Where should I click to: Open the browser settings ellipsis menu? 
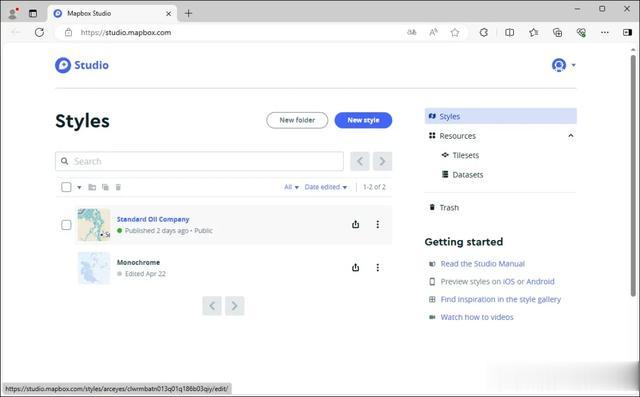tap(605, 33)
